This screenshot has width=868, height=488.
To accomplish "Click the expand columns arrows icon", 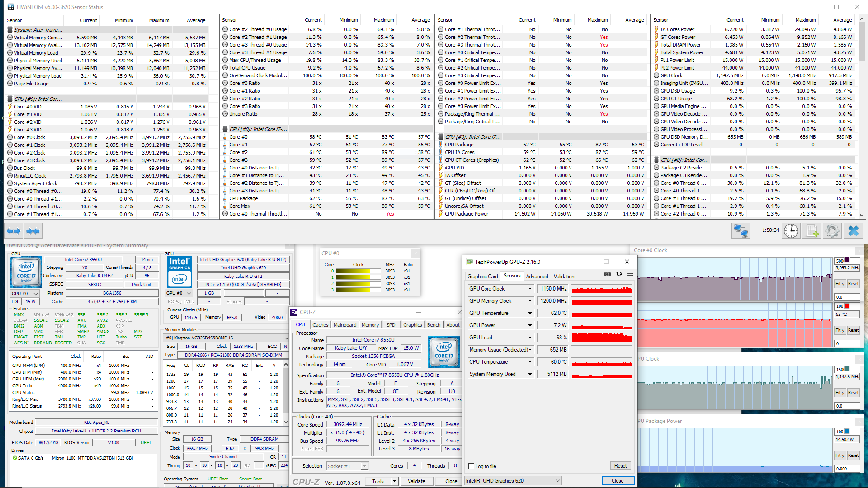I will click(x=14, y=231).
